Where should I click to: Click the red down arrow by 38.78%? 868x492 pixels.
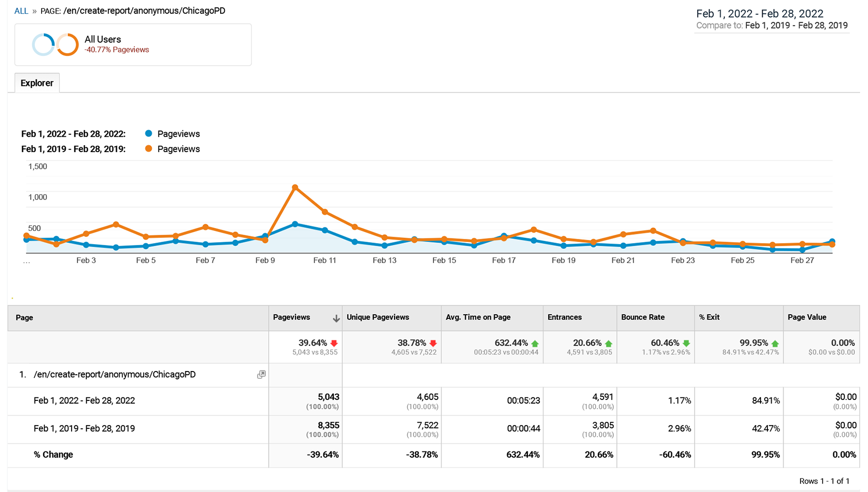click(433, 344)
